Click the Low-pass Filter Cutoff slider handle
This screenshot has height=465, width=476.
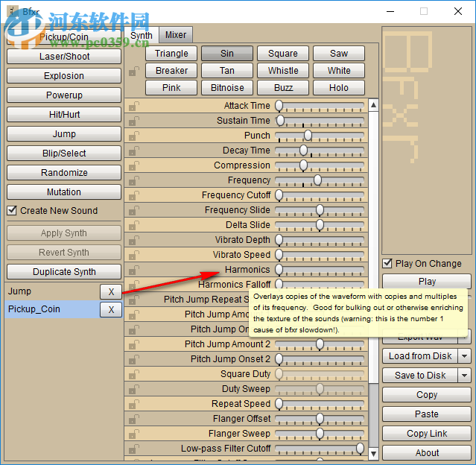coord(360,449)
